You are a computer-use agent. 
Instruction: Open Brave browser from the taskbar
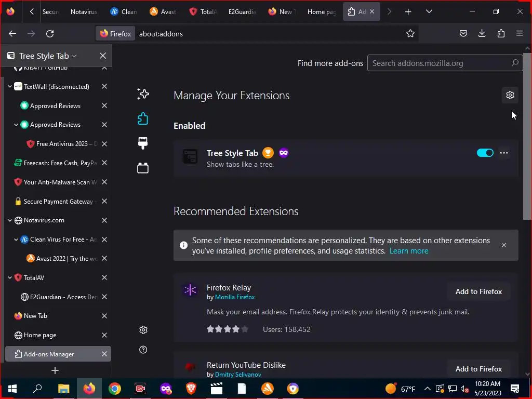point(191,389)
